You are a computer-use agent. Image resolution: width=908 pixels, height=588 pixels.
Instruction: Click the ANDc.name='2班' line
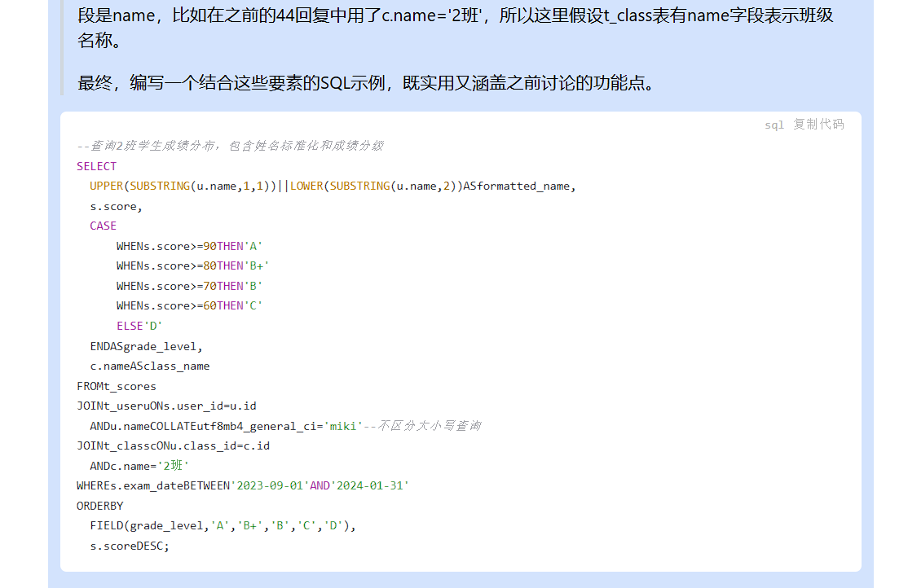tap(139, 467)
